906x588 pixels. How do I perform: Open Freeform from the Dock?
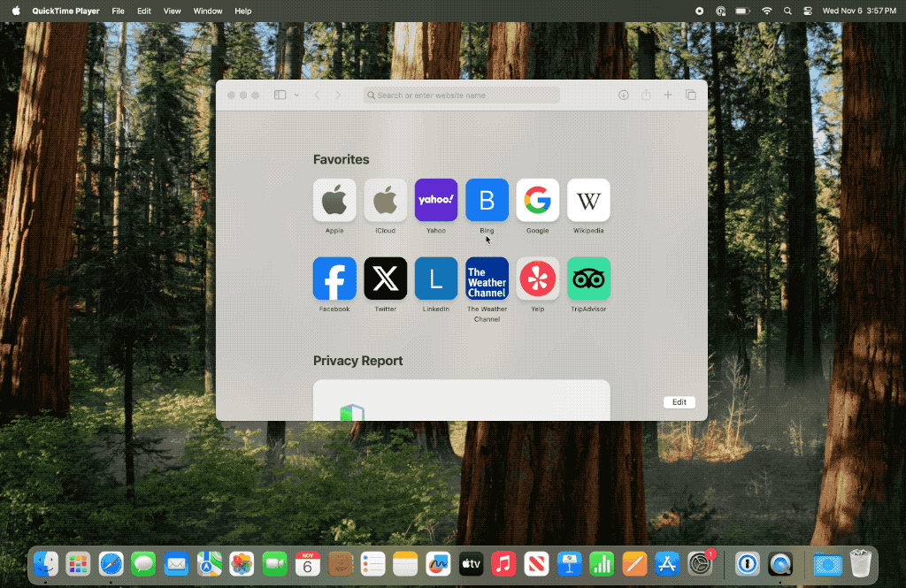coord(438,564)
